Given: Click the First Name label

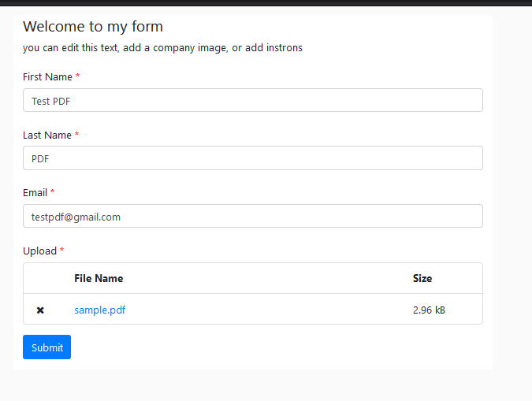Looking at the screenshot, I should click(47, 77).
